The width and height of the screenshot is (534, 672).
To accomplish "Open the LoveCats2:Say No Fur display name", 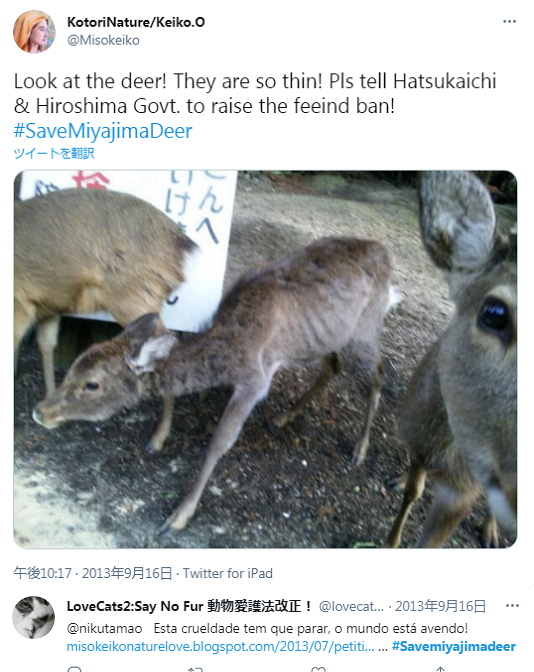I will (189, 606).
